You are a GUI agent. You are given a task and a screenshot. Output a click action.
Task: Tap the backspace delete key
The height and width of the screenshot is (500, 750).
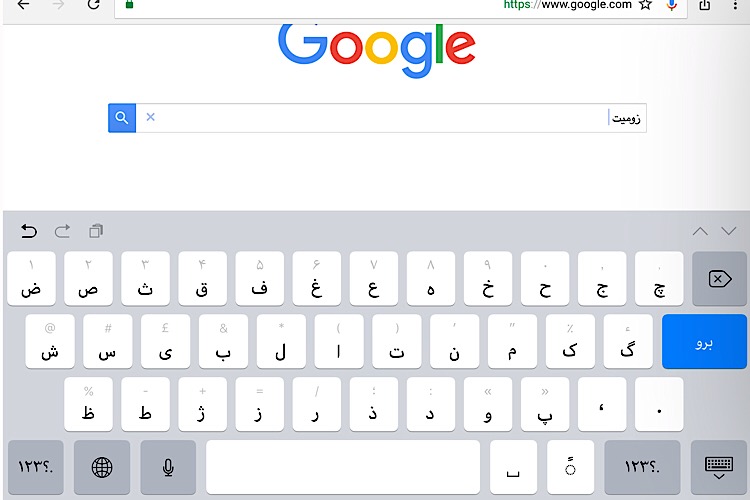point(719,278)
